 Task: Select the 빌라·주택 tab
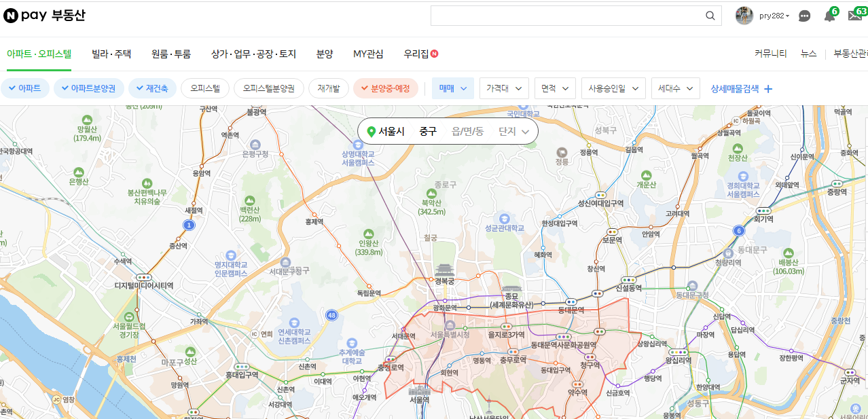click(x=111, y=53)
